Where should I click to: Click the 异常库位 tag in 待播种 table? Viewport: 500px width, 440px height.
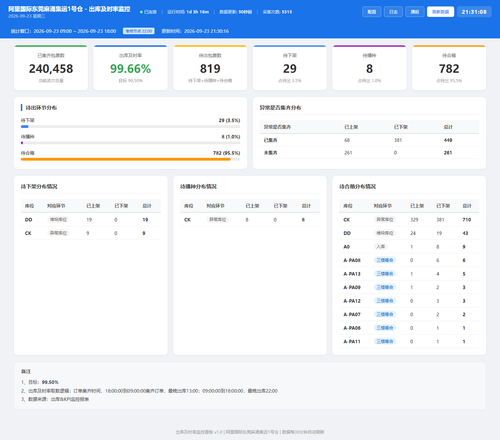click(x=218, y=220)
